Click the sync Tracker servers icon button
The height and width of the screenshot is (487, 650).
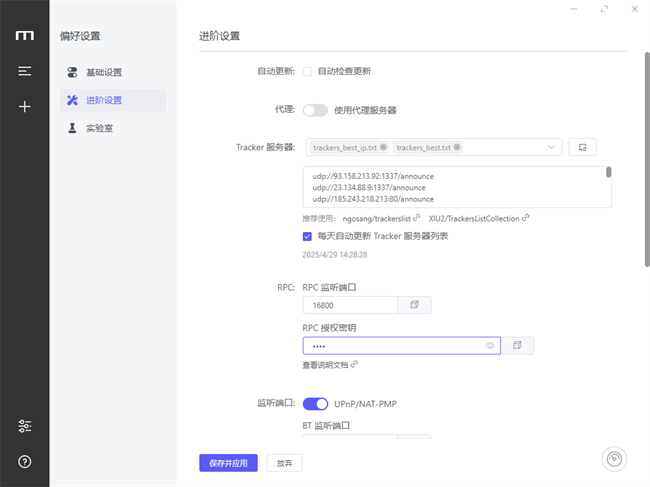coord(582,147)
